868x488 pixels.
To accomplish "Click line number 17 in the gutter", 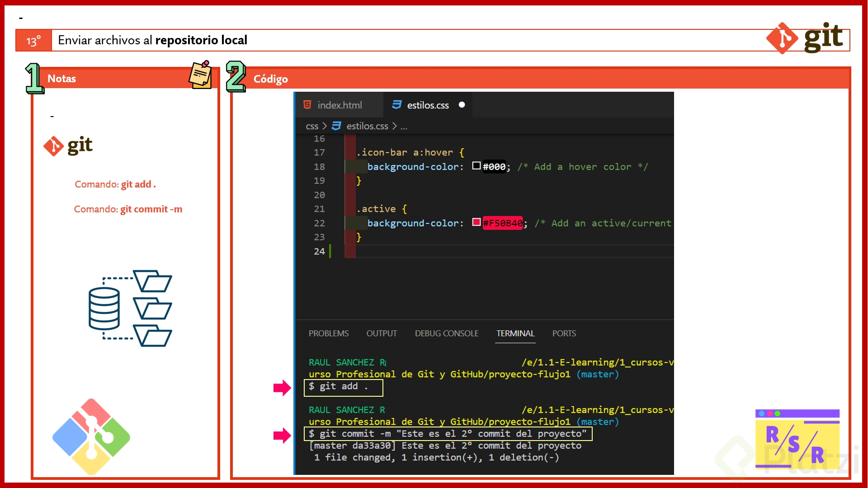I will coord(319,153).
